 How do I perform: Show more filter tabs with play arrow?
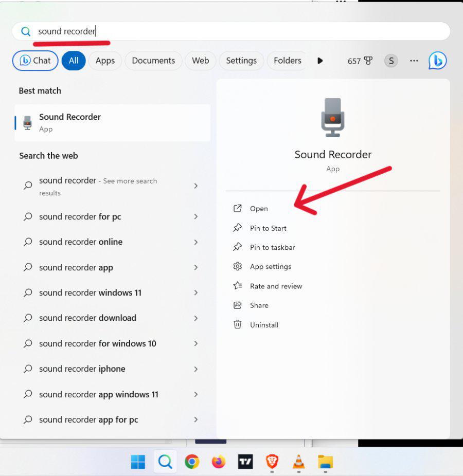click(x=320, y=61)
